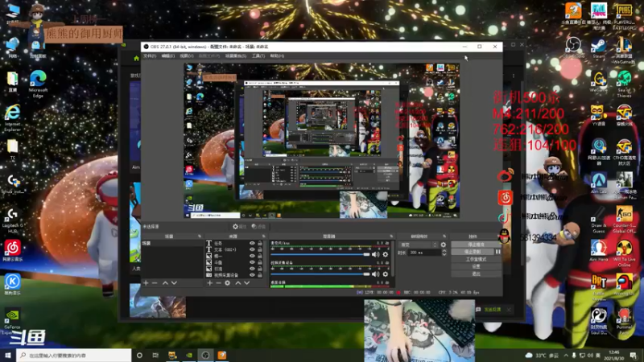The width and height of the screenshot is (644, 362).
Task: Pop out the 混音器 dock panel icon
Action: click(x=391, y=237)
